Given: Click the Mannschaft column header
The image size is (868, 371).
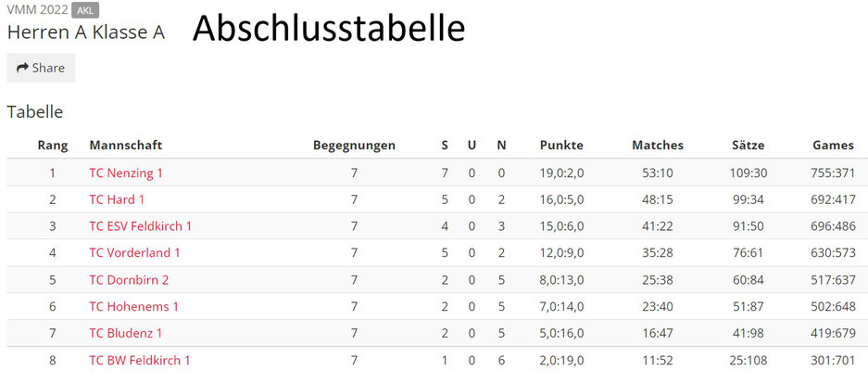Looking at the screenshot, I should pos(126,146).
